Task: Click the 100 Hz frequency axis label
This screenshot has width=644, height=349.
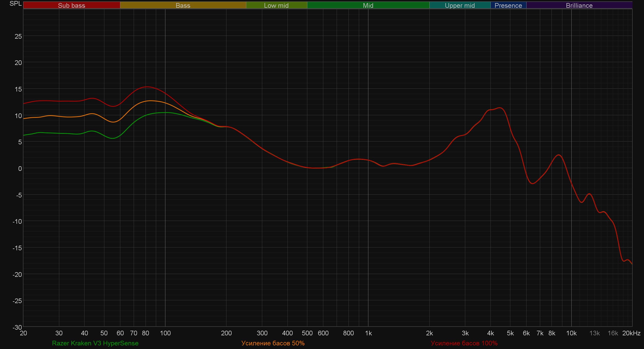Action: click(165, 333)
